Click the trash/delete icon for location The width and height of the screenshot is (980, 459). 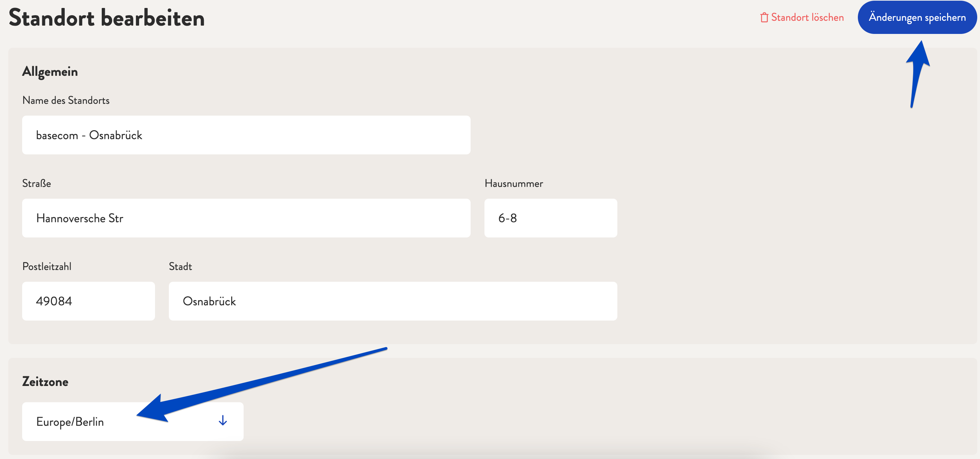click(x=762, y=17)
